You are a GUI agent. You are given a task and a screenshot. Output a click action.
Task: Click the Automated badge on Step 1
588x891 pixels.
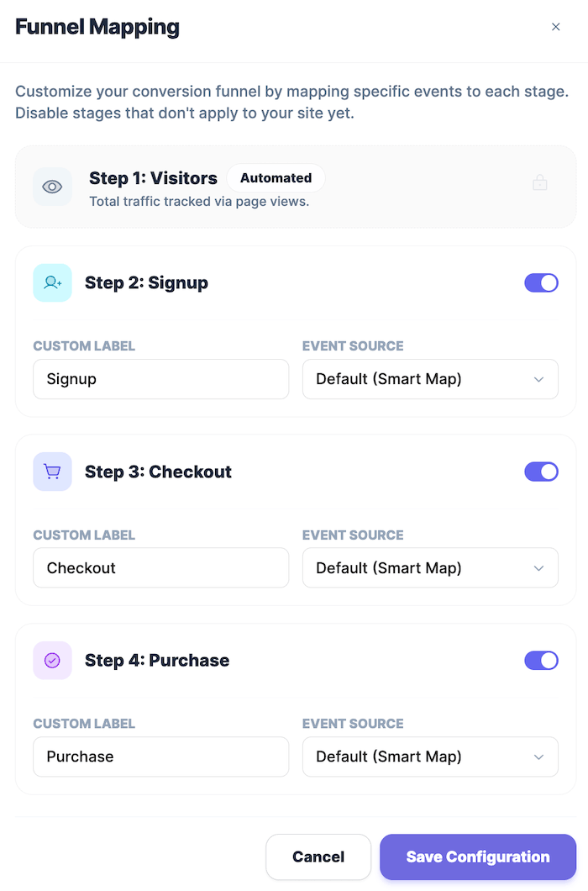tap(276, 177)
